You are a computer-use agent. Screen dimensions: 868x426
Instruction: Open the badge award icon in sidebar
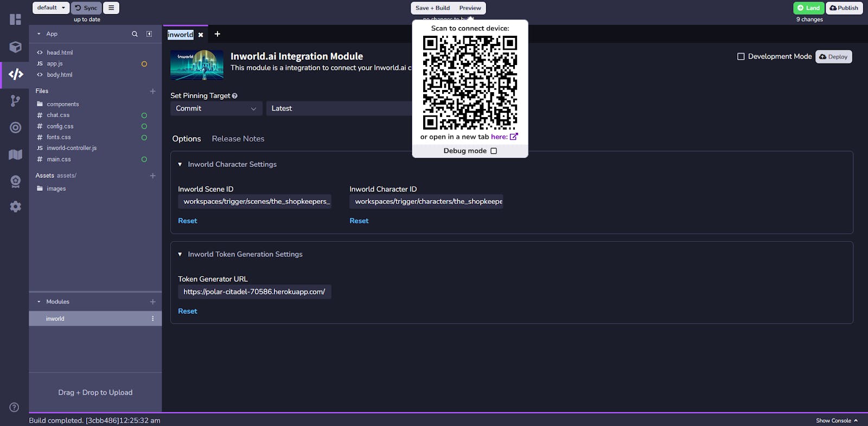tap(15, 181)
